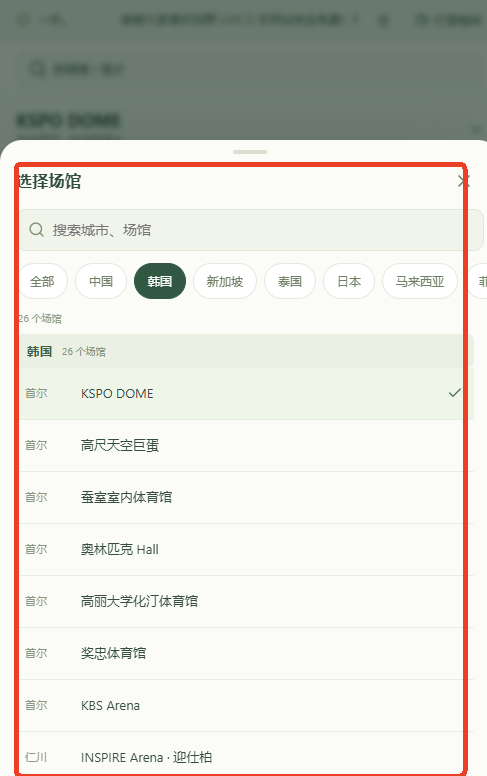Viewport: 487px width, 776px height.
Task: Choose 蚕室室内体育馆 venue
Action: click(246, 498)
